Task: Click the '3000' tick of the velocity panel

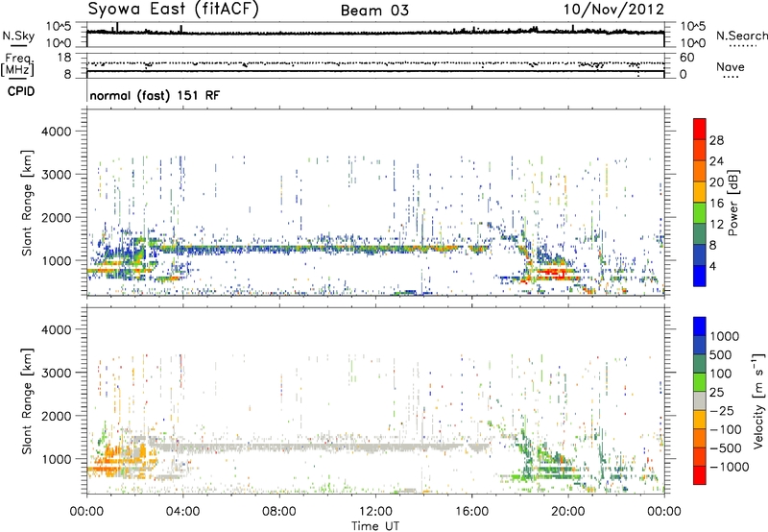Action: coord(56,373)
